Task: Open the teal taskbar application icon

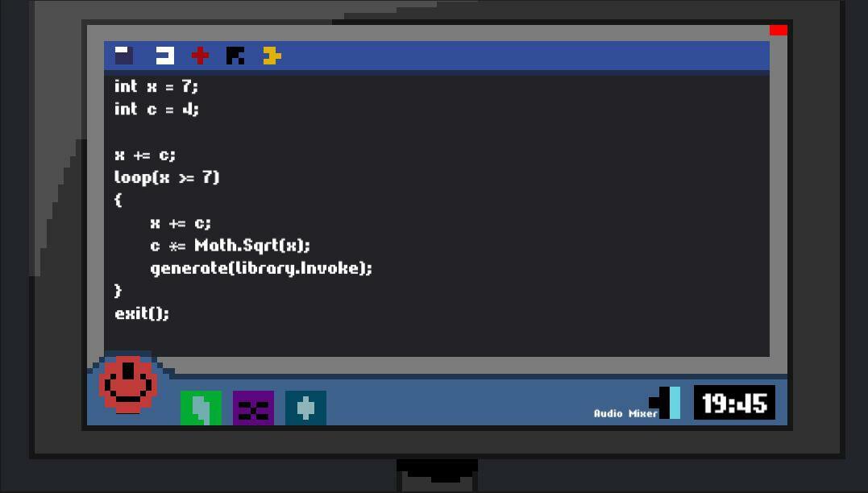Action: pos(305,408)
